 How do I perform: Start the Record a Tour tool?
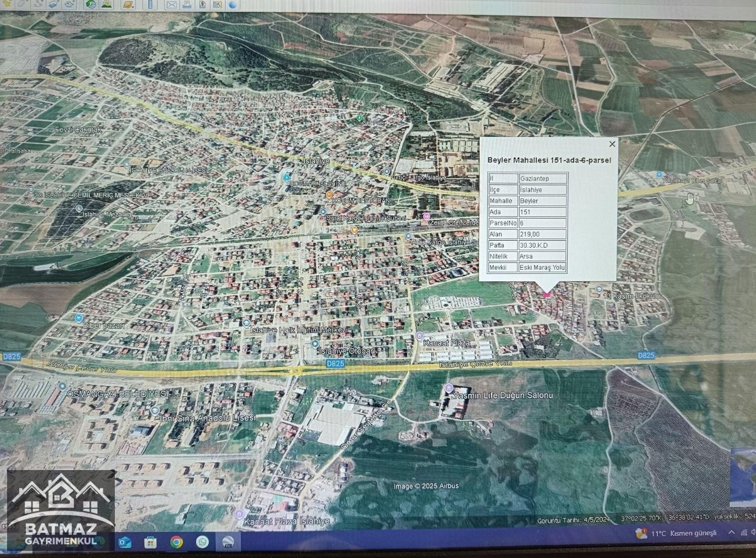pyautogui.click(x=69, y=4)
